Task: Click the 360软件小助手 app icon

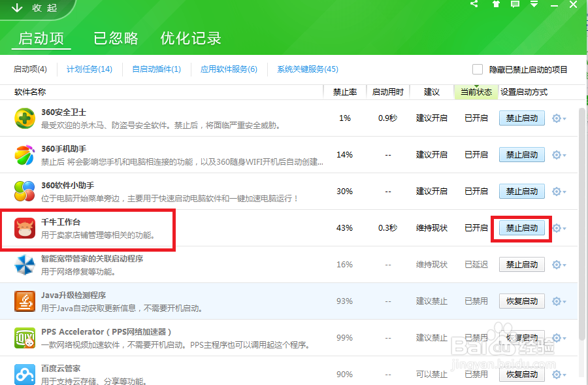Action: 25,191
